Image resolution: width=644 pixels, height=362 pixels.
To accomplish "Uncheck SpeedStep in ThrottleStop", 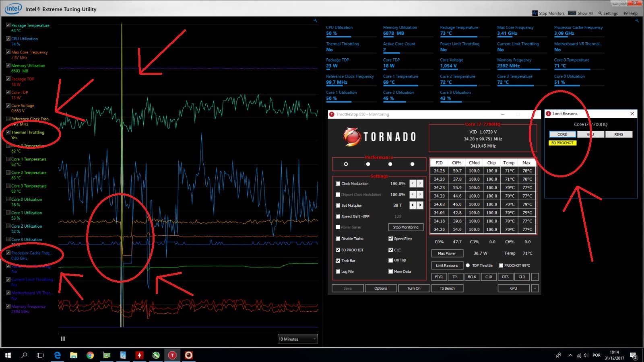I will click(390, 239).
